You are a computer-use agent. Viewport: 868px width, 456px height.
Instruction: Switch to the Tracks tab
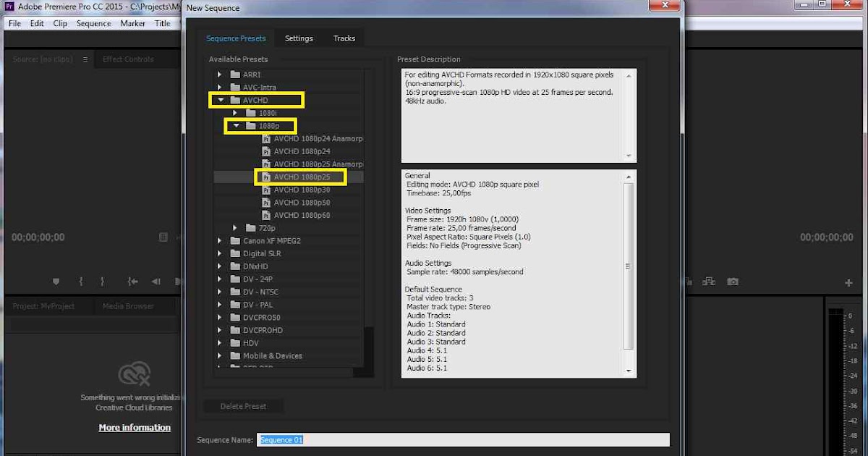[x=344, y=38]
